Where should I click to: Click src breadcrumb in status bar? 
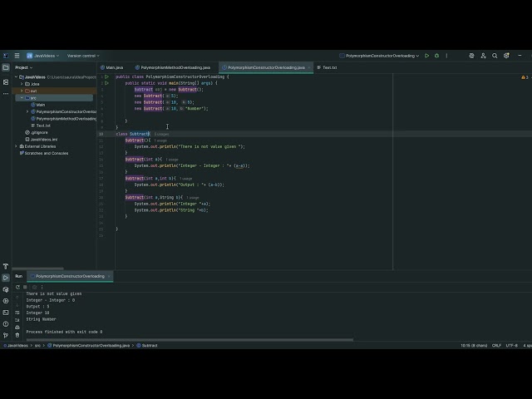pyautogui.click(x=37, y=346)
